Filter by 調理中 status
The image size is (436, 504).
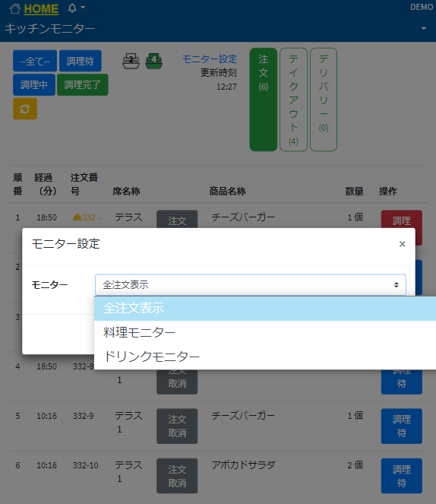34,85
